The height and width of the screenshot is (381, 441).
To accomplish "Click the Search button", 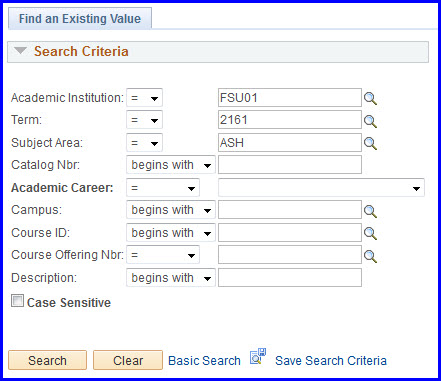I will (x=47, y=360).
